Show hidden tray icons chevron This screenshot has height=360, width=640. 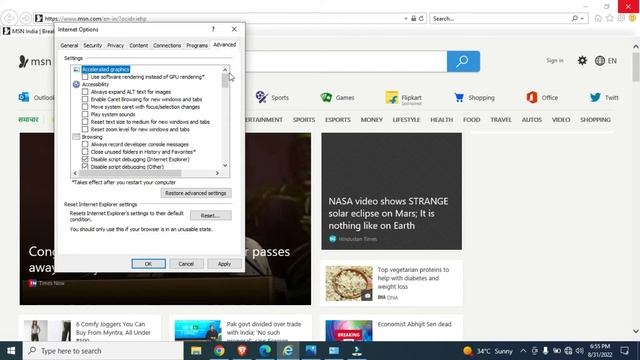click(x=523, y=351)
